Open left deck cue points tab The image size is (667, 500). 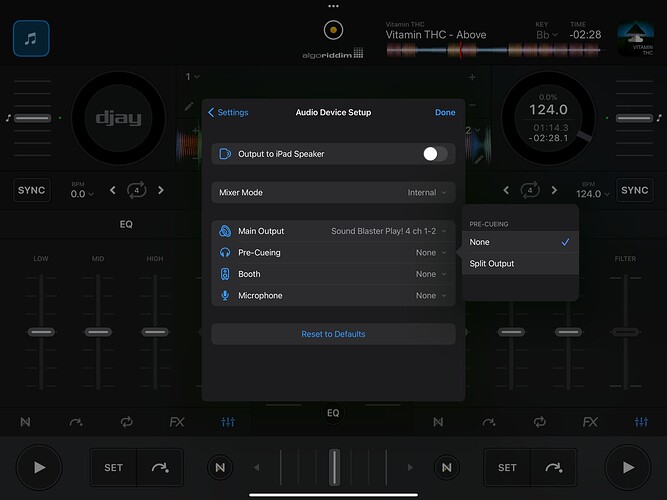pyautogui.click(x=76, y=422)
